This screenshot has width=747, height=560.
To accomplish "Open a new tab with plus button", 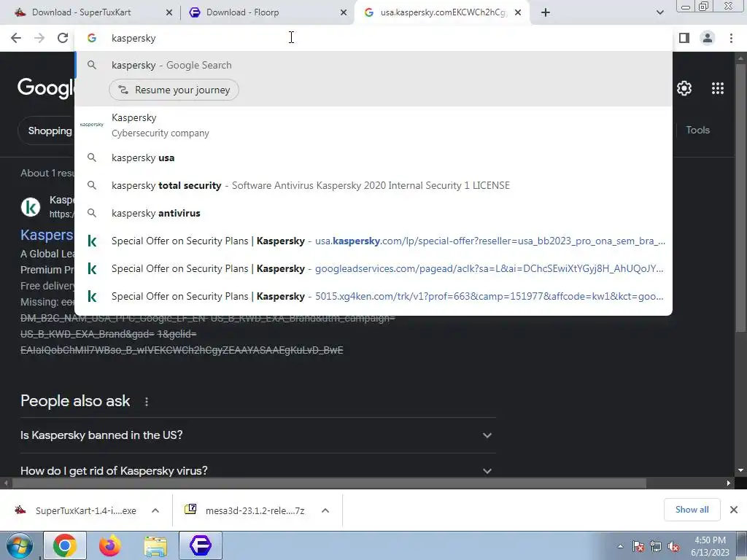I will pyautogui.click(x=546, y=12).
